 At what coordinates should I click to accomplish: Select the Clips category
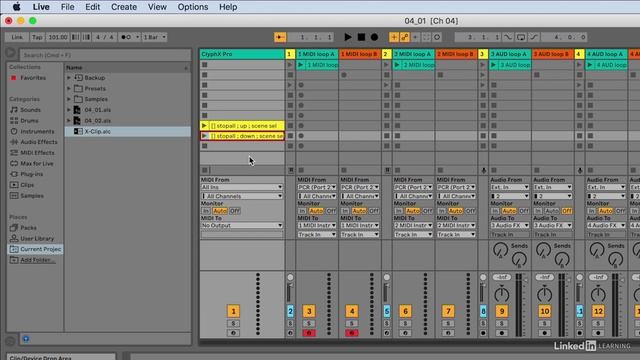[x=27, y=185]
